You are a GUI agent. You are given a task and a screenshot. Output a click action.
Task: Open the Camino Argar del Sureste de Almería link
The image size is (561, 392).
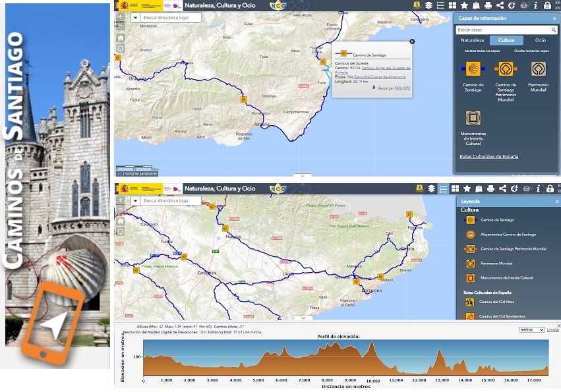click(x=372, y=70)
